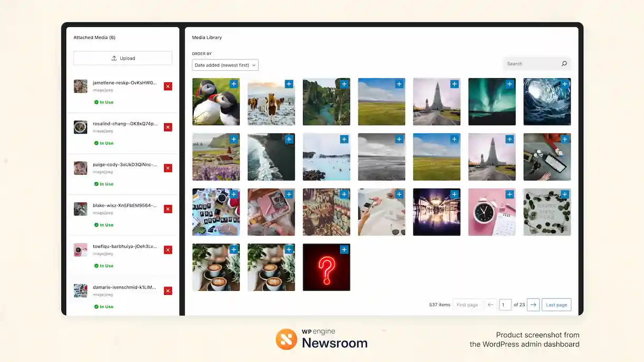Add the lighthouse street photo using its plus icon

[454, 84]
